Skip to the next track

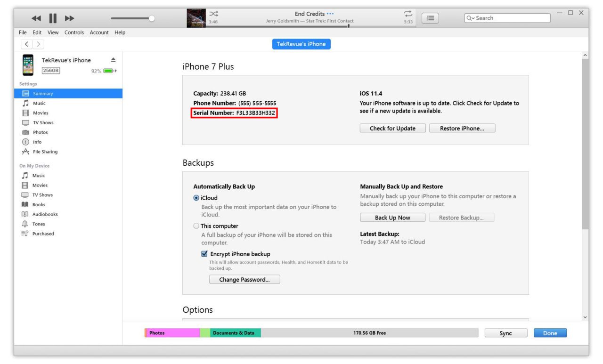coord(70,18)
